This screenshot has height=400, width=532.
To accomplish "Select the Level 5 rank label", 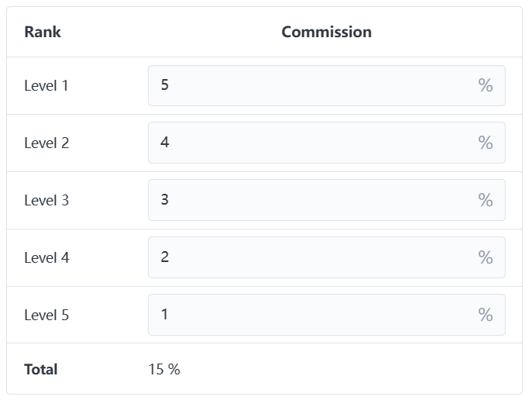I will [x=46, y=315].
